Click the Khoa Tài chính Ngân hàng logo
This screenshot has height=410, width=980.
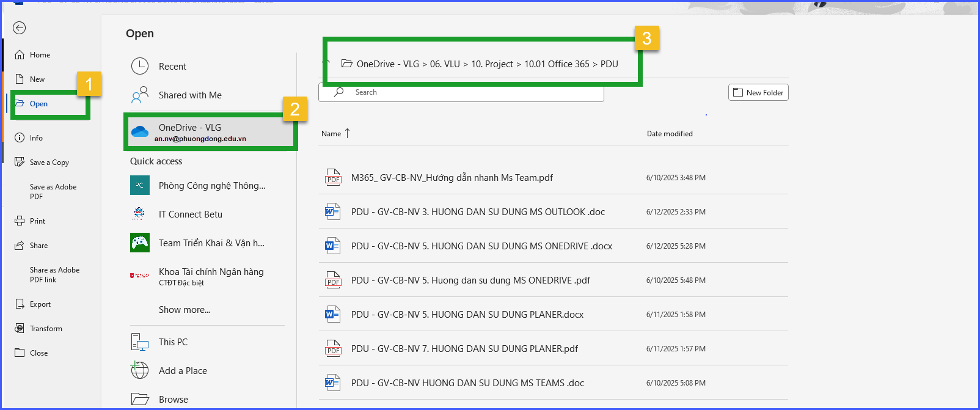point(140,276)
